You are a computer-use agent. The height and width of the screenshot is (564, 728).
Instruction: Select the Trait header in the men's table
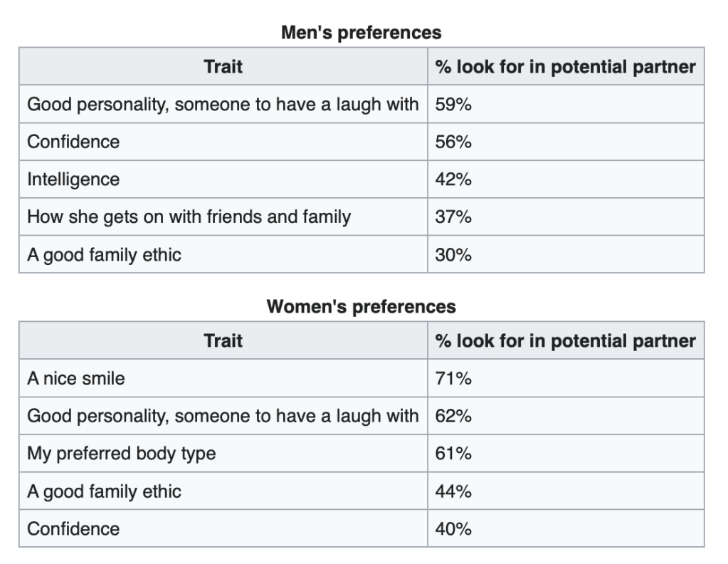pos(223,67)
